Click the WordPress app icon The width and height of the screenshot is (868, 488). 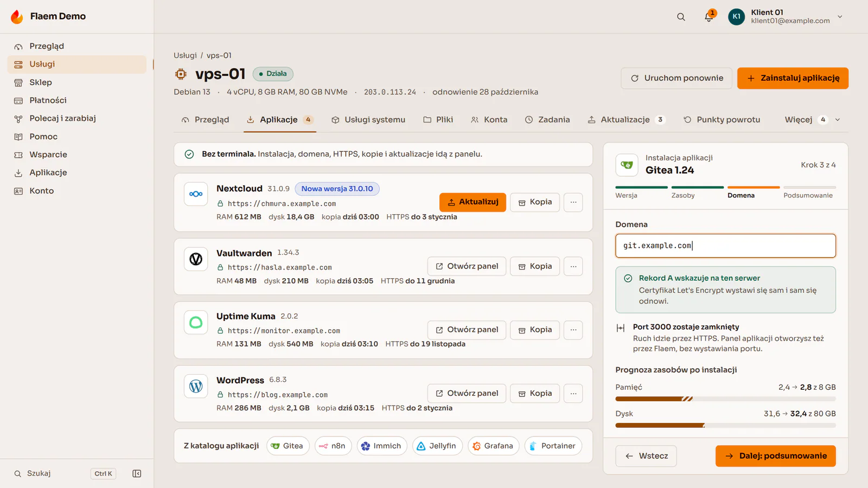coord(196,386)
